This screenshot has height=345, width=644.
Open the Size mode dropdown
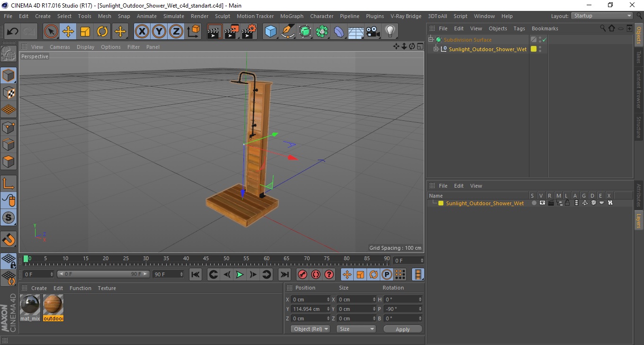point(356,329)
